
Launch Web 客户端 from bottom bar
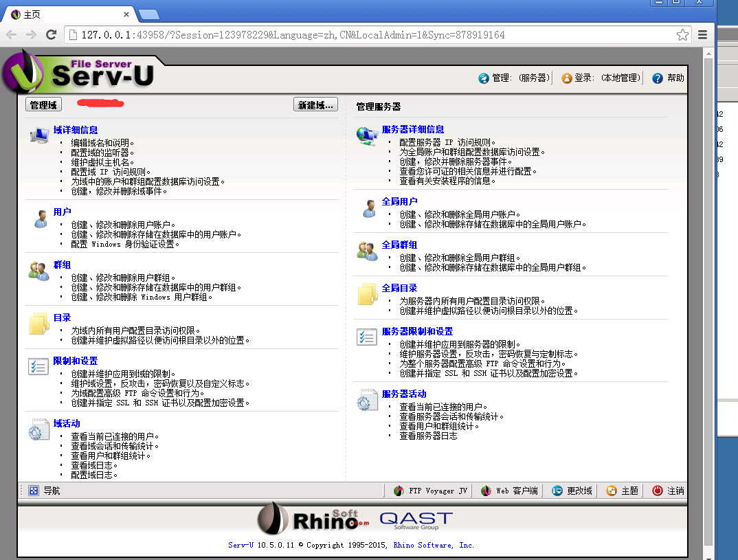509,491
